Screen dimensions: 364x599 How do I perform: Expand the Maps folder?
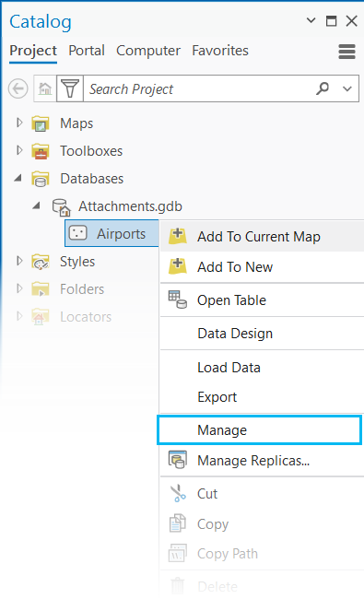(x=19, y=123)
